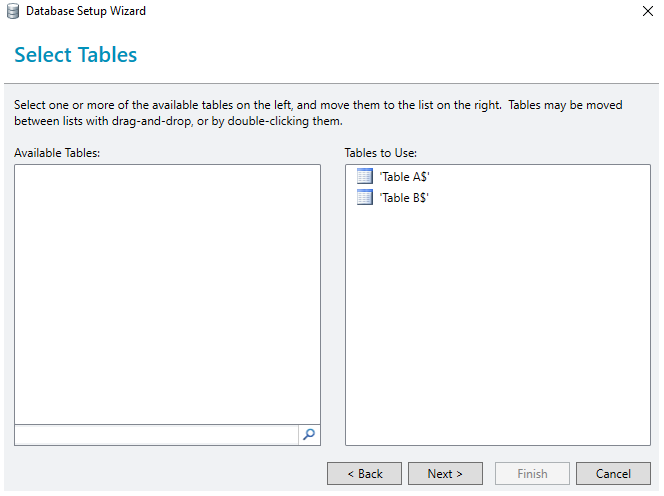664x496 pixels.
Task: Click the database icon in the title bar
Action: pos(13,11)
